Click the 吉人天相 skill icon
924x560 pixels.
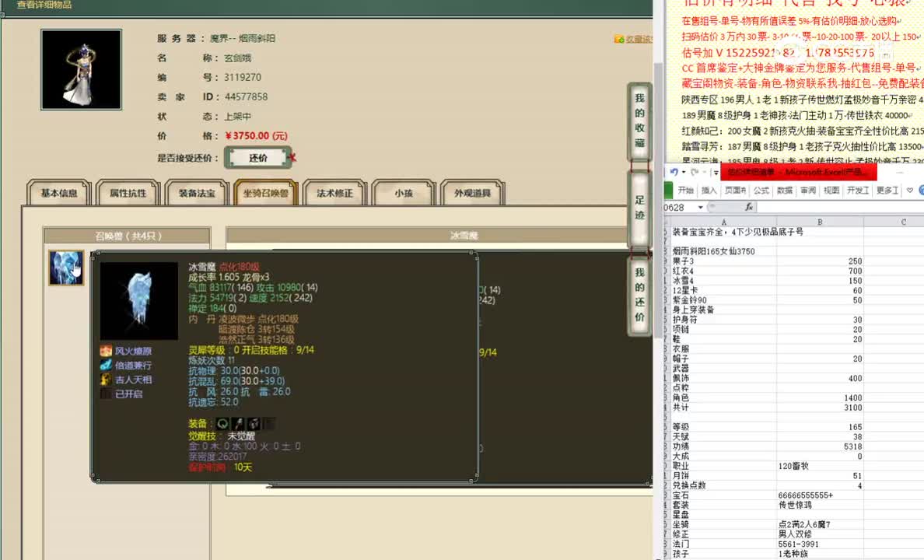pyautogui.click(x=106, y=379)
